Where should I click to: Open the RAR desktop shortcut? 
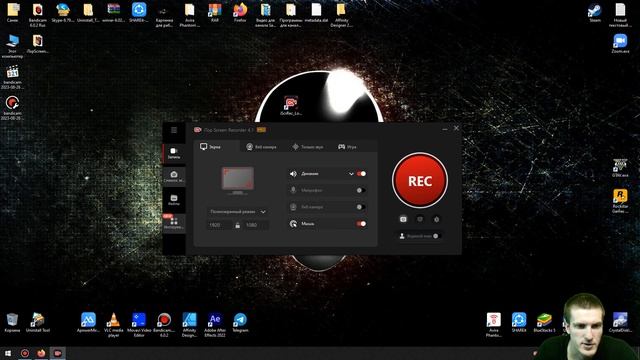pyautogui.click(x=215, y=13)
